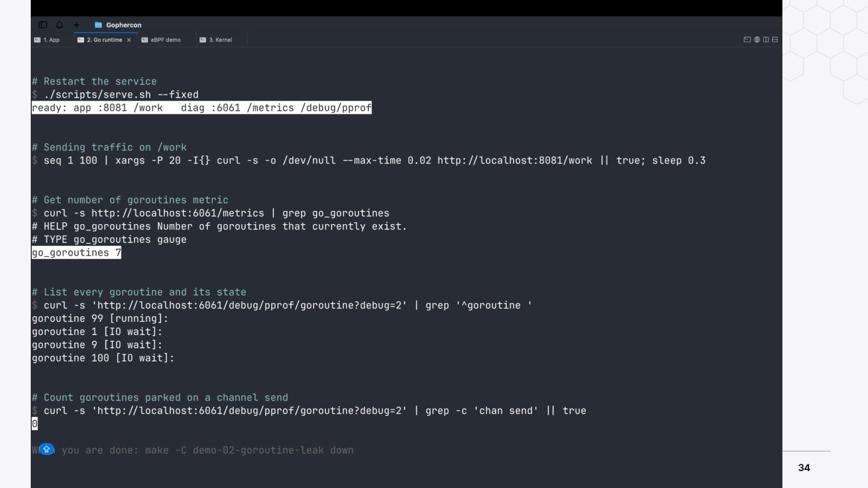
Task: Select the 2. Go runtime tab
Action: [99, 40]
